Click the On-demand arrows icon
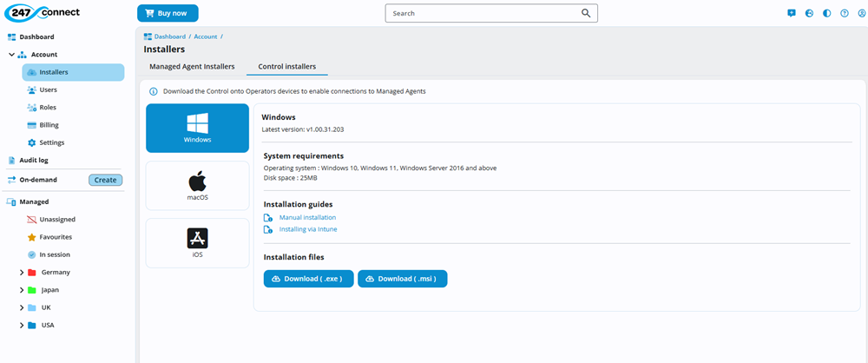 click(11, 180)
